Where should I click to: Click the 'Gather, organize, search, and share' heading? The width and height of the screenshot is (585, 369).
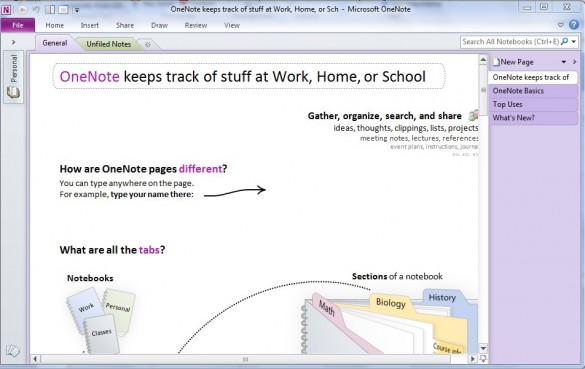click(385, 116)
